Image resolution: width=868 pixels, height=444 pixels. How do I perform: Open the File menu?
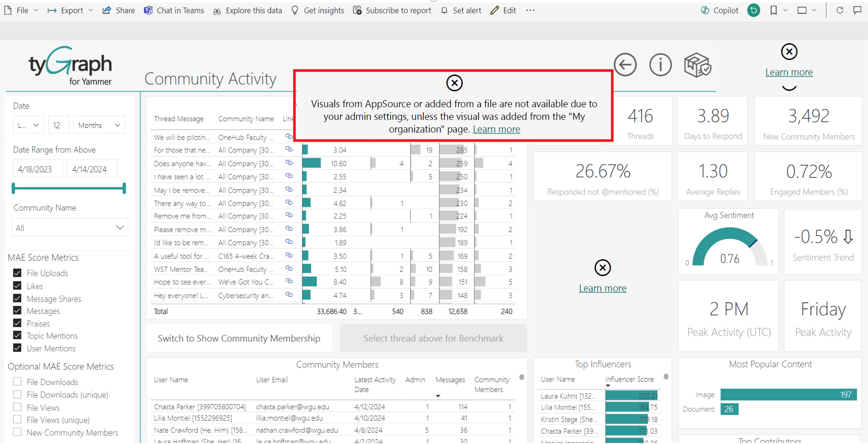(x=21, y=10)
